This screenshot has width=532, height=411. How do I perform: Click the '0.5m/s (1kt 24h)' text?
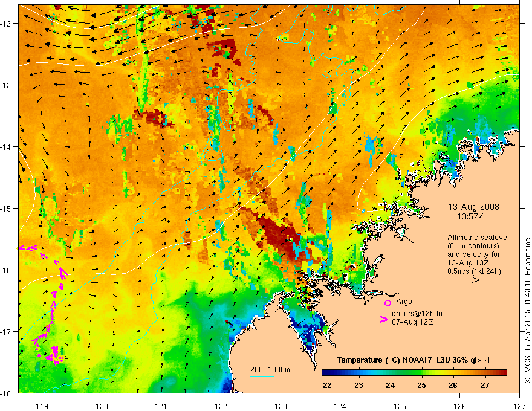click(x=474, y=271)
